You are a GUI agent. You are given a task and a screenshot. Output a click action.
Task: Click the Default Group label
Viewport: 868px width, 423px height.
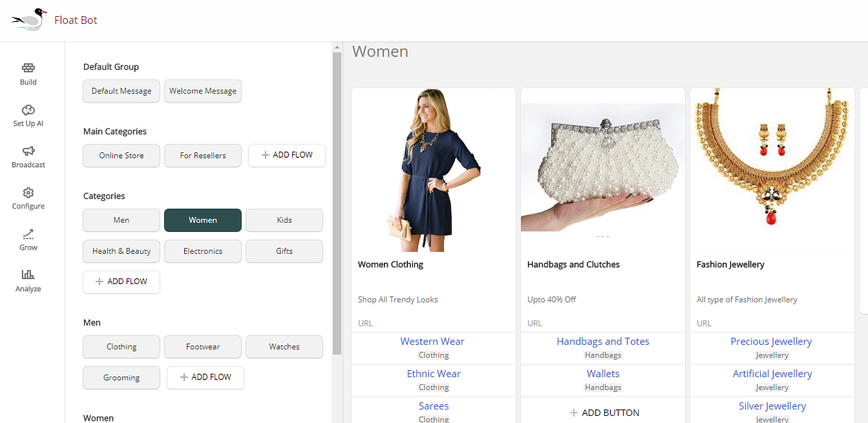pyautogui.click(x=111, y=67)
